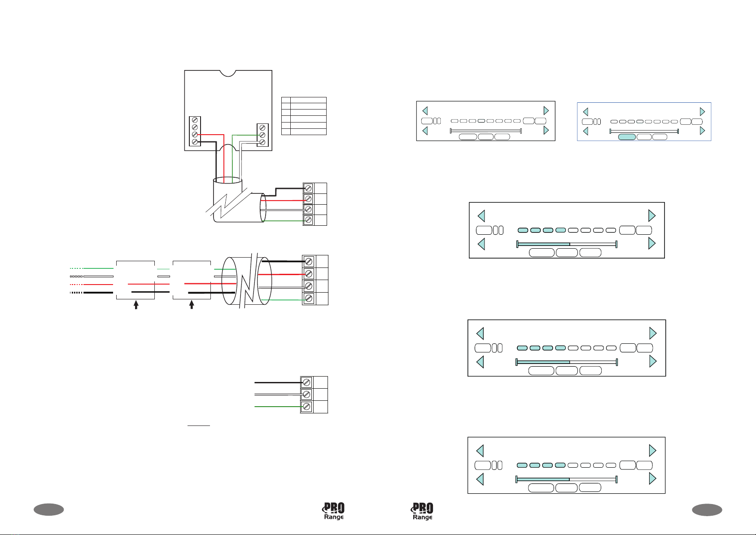Click red-wire screw terminal inside the enclosure
The width and height of the screenshot is (756, 535).
click(x=195, y=135)
